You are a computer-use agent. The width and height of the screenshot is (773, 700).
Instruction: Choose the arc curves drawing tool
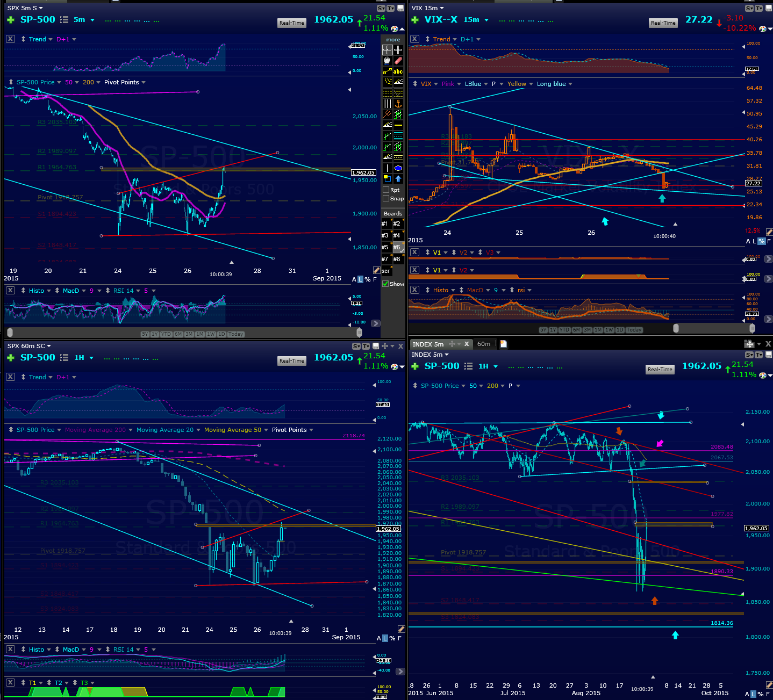click(388, 82)
